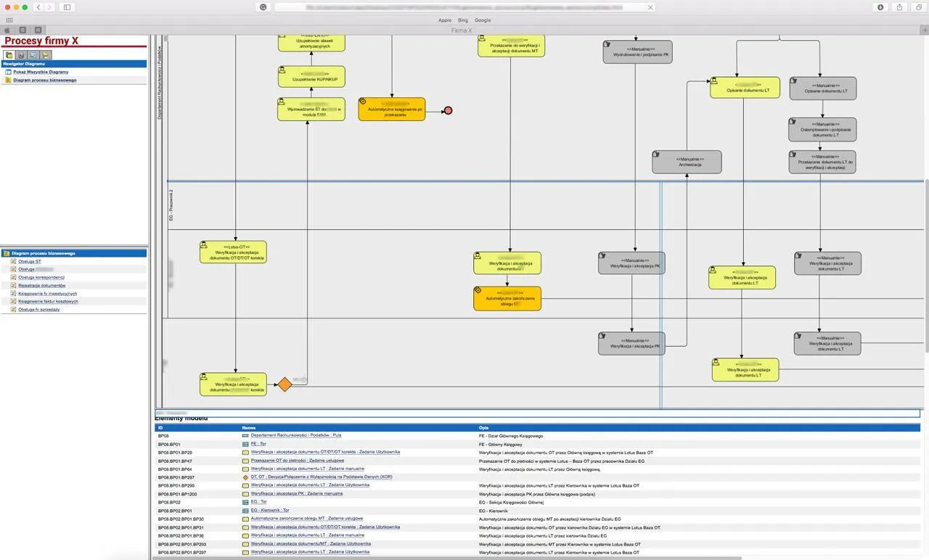Open the Google bookmark

[483, 20]
